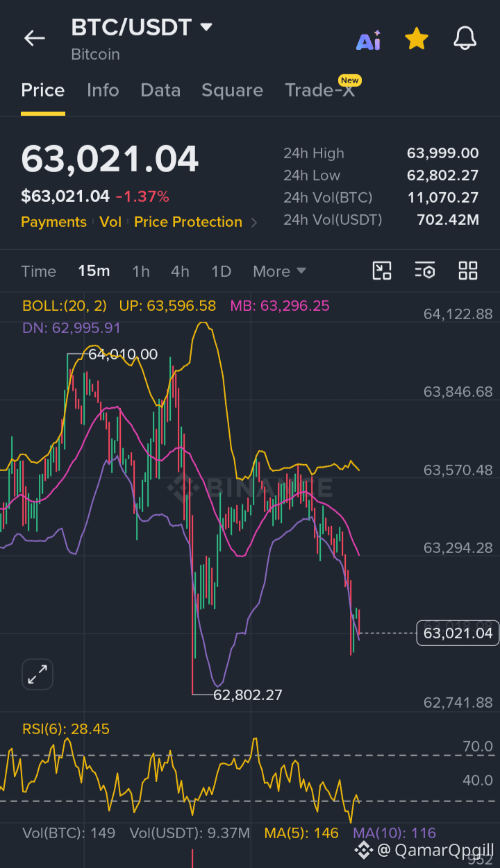
Task: Expand tags with the chevron arrow
Action: [254, 223]
